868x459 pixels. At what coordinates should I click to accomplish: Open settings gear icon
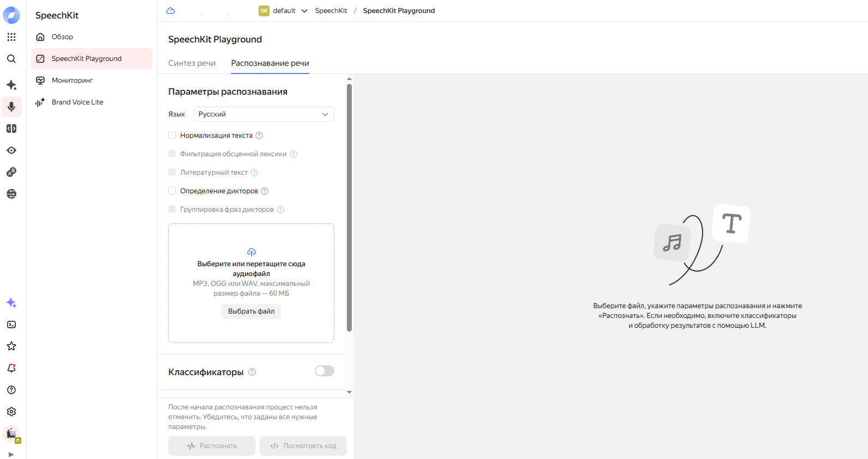(11, 412)
